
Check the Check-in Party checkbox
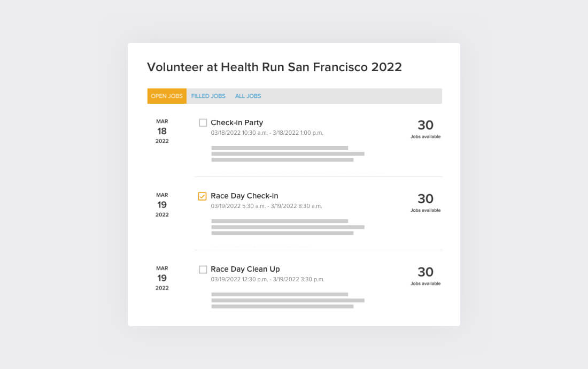tap(203, 123)
